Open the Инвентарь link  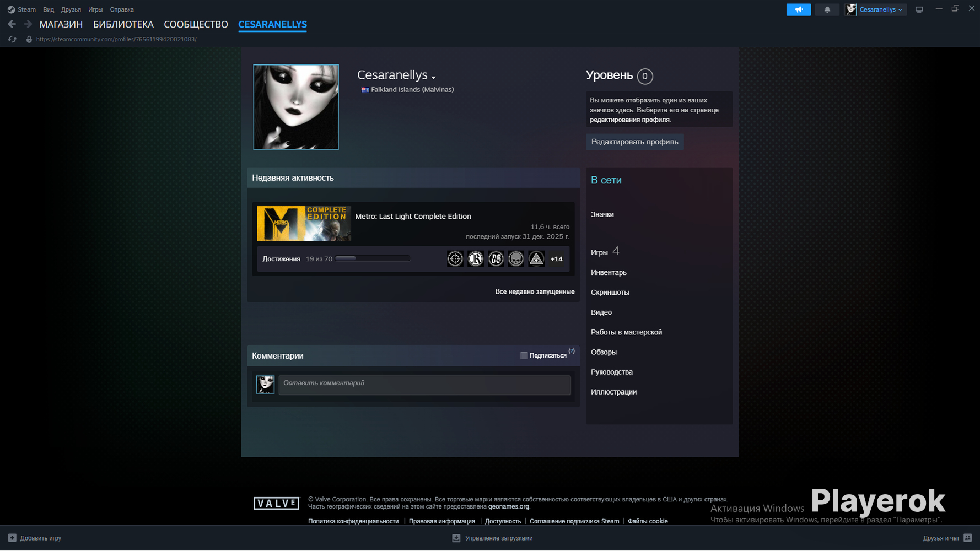pos(609,272)
